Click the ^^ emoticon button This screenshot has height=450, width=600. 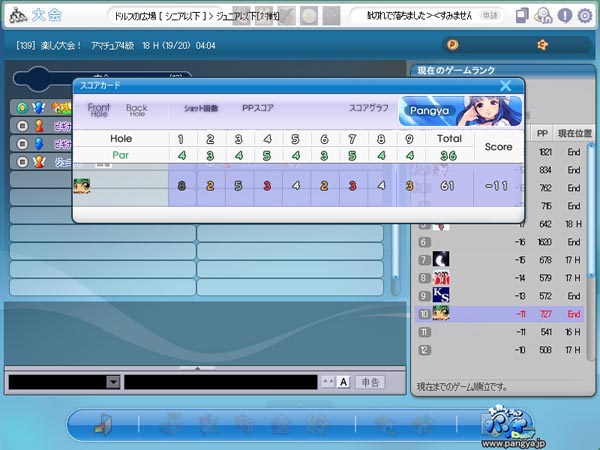point(328,382)
